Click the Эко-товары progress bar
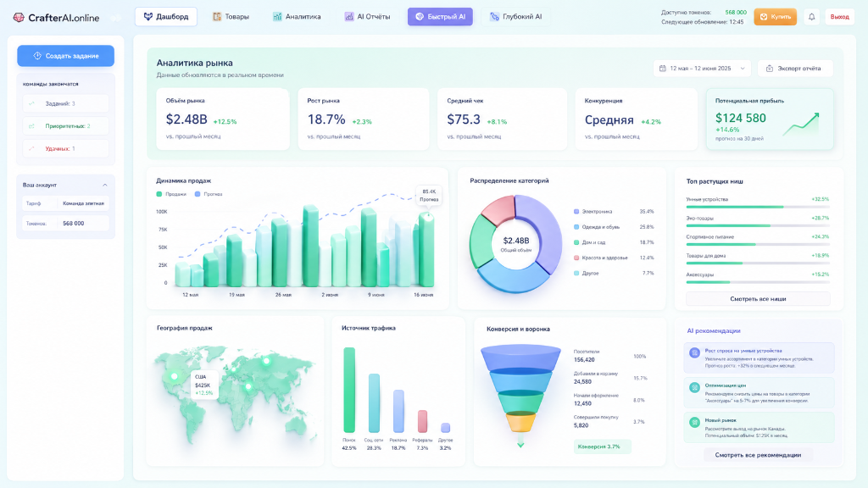 [x=758, y=225]
